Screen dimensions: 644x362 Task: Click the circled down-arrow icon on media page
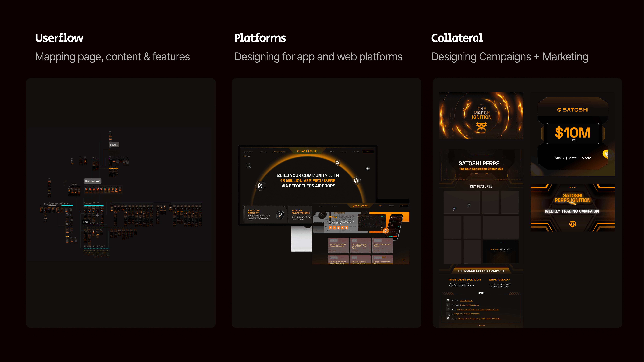(403, 260)
